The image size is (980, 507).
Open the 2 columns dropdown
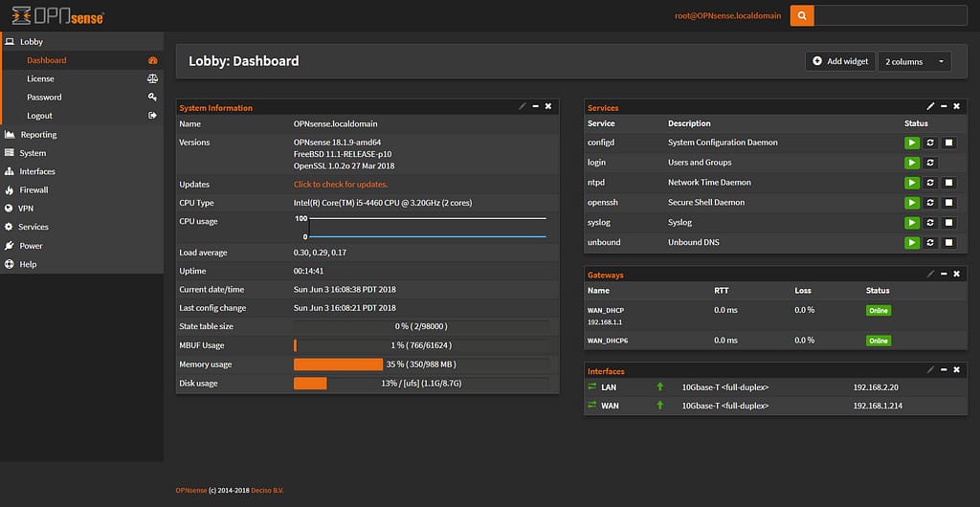914,61
